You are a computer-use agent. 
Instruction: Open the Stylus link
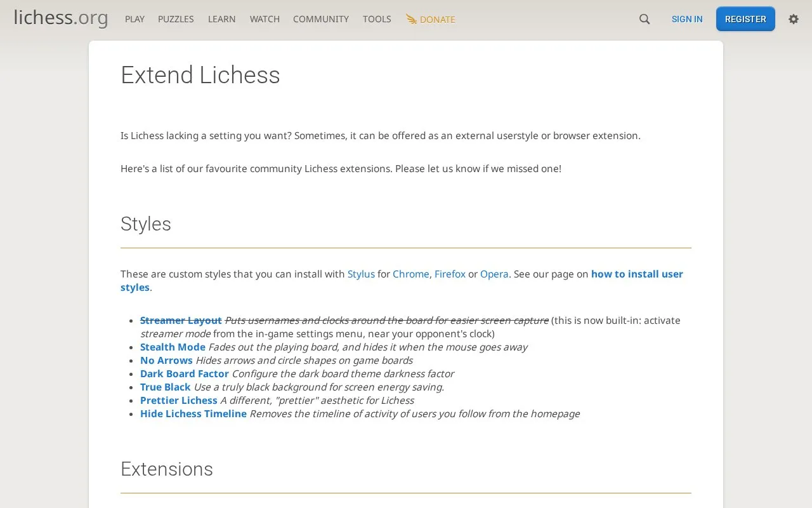tap(361, 274)
